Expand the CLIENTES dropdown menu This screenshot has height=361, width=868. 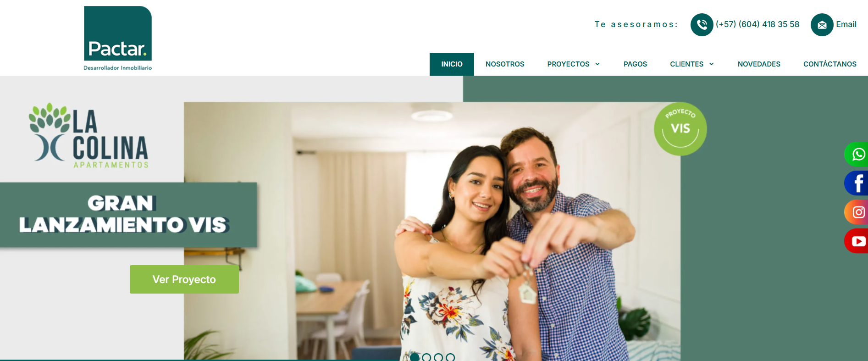click(x=692, y=64)
